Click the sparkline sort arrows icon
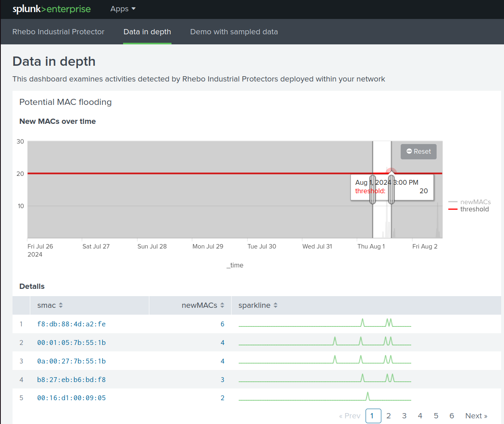This screenshot has height=424, width=504. pos(275,305)
